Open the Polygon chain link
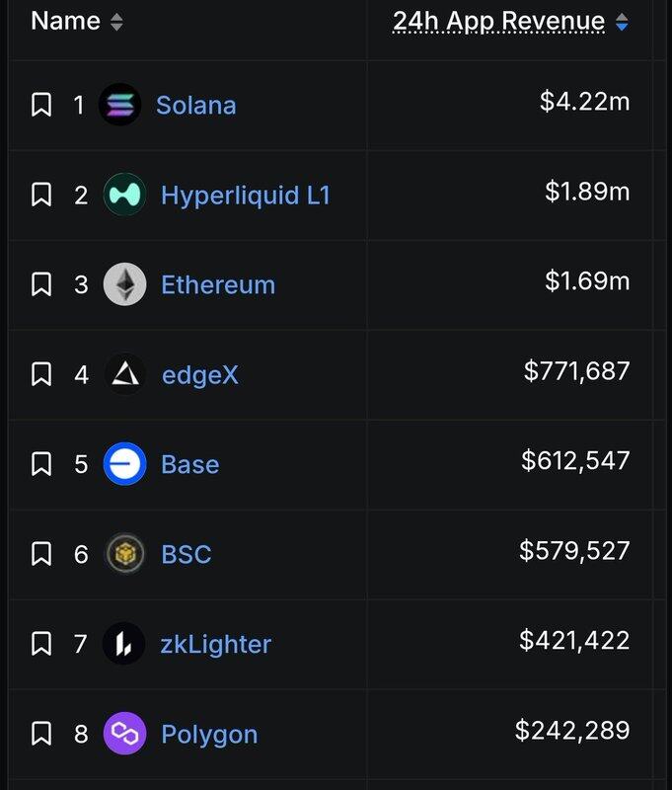The width and height of the screenshot is (672, 790). (x=209, y=734)
